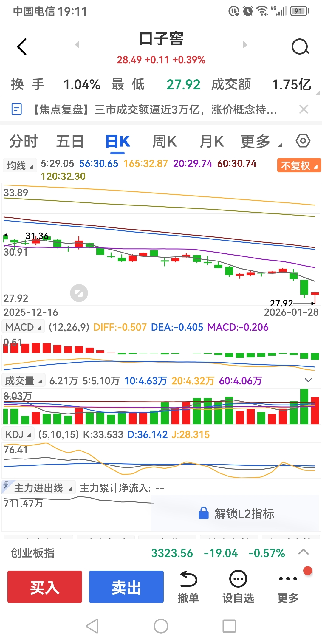Tap the 换手 1.04% value
322x644 pixels.
point(82,84)
